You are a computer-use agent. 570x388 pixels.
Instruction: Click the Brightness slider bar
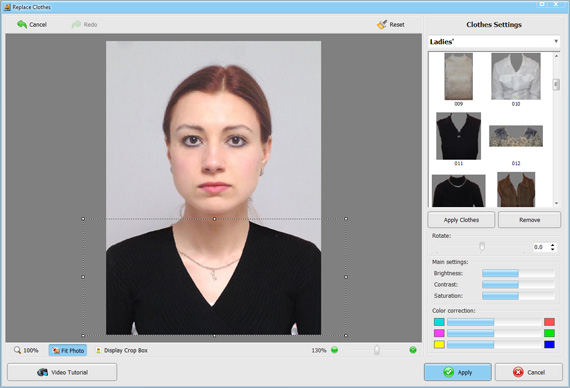pyautogui.click(x=518, y=273)
